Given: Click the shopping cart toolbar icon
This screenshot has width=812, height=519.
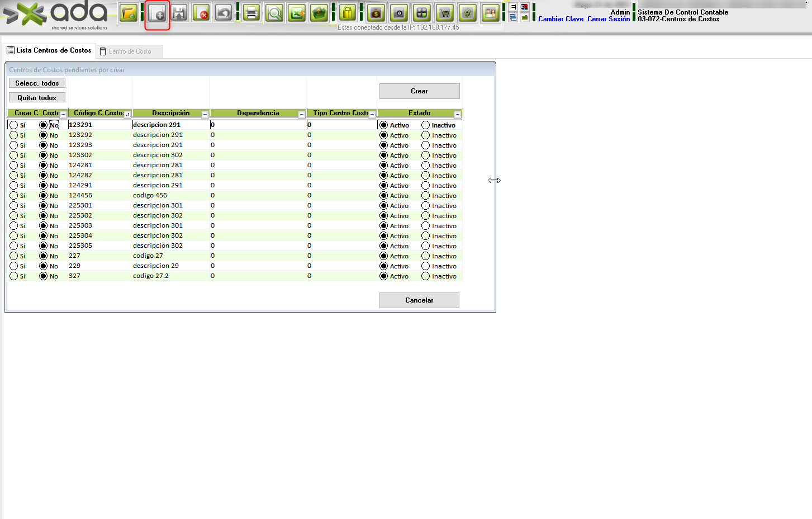Looking at the screenshot, I should point(445,13).
